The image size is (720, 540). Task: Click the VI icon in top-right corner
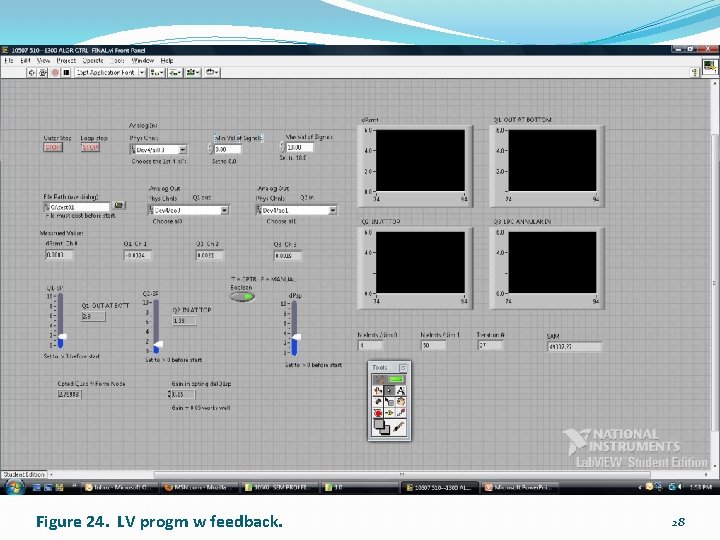(710, 66)
